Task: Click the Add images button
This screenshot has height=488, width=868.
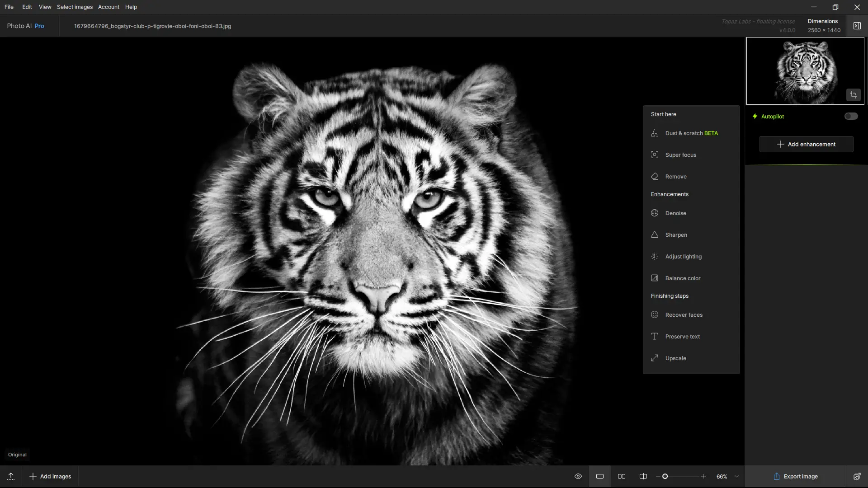Action: click(x=50, y=476)
